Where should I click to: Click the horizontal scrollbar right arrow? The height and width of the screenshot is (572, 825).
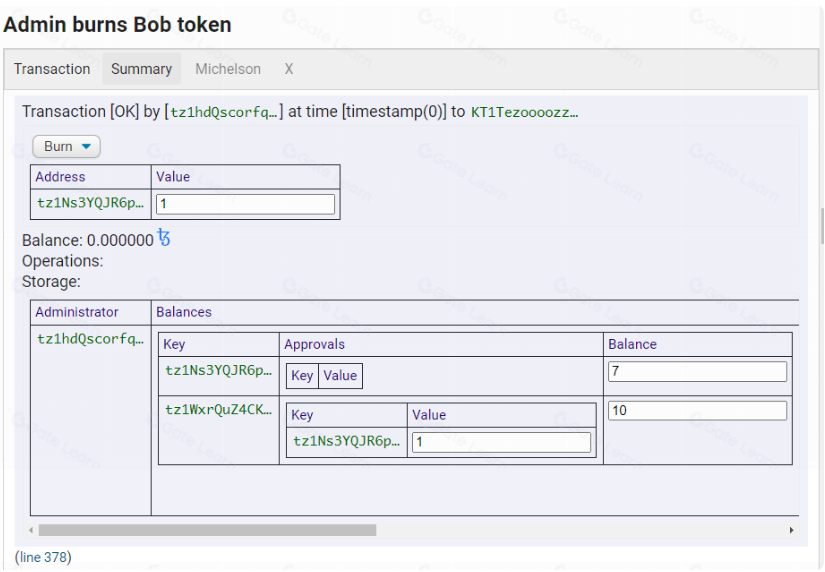point(792,530)
